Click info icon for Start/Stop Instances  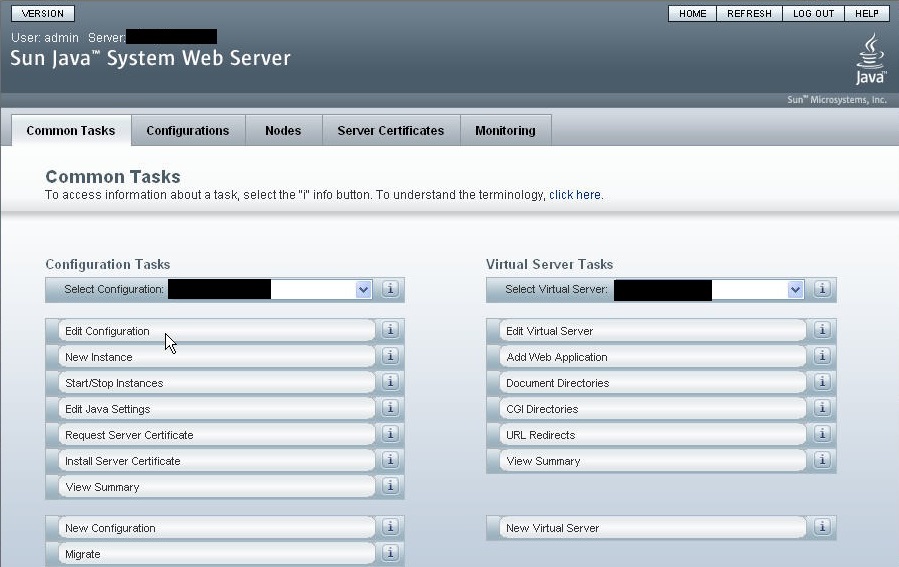pos(390,382)
